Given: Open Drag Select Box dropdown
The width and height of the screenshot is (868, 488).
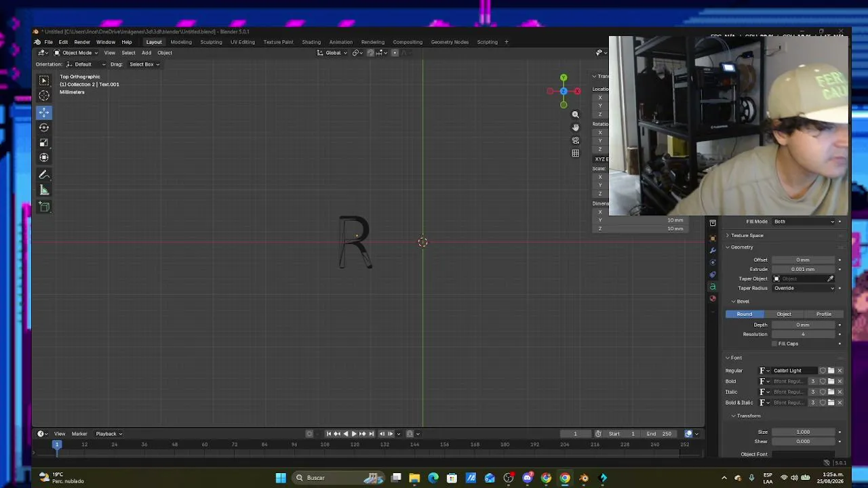Looking at the screenshot, I should [144, 64].
